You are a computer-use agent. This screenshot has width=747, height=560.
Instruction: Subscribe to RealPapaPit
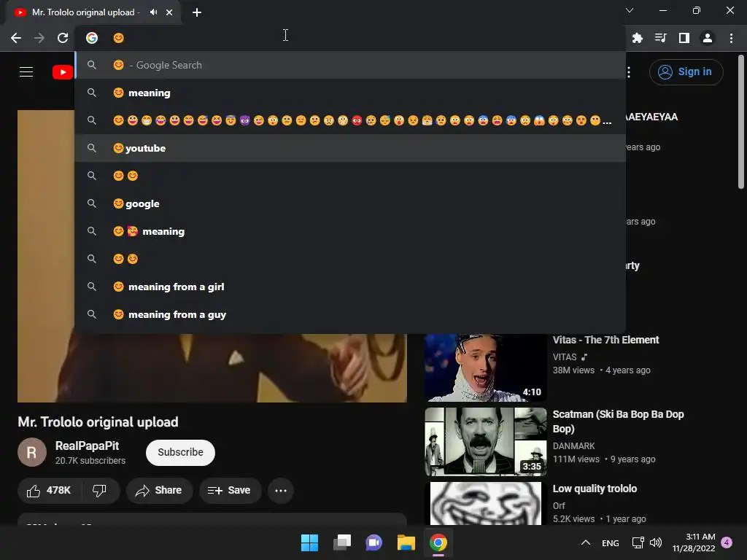[x=180, y=452]
